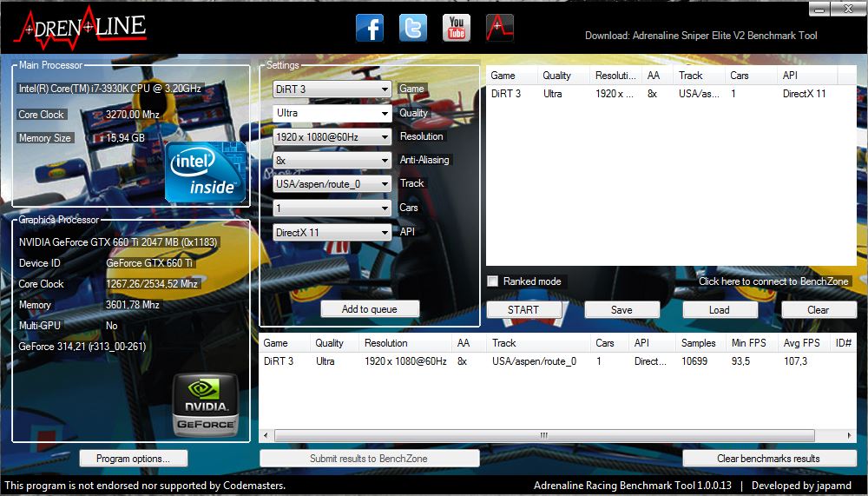The image size is (868, 496).
Task: Sort queue list by Game column header
Action: (511, 76)
